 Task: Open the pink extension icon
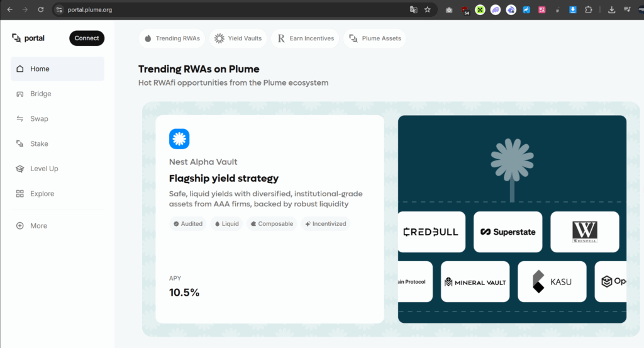pyautogui.click(x=542, y=10)
